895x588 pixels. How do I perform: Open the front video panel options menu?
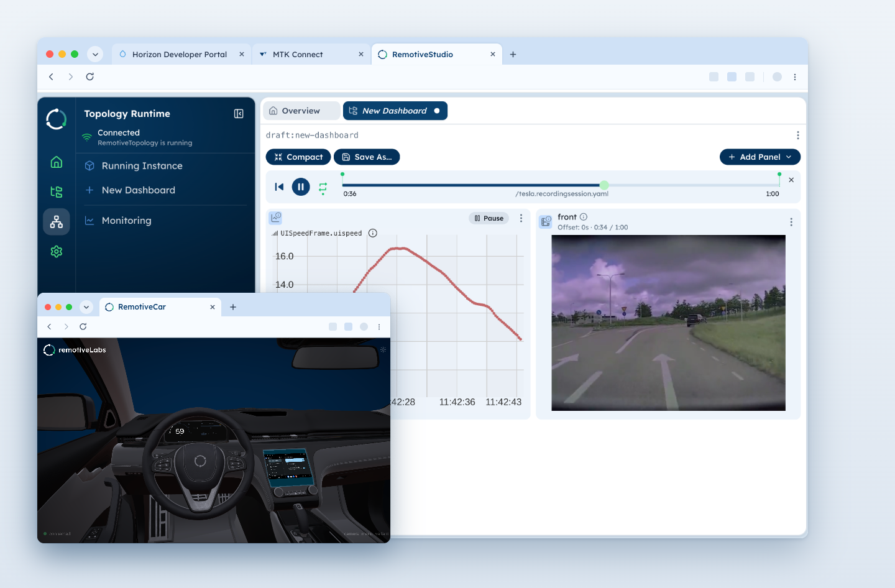(x=791, y=222)
